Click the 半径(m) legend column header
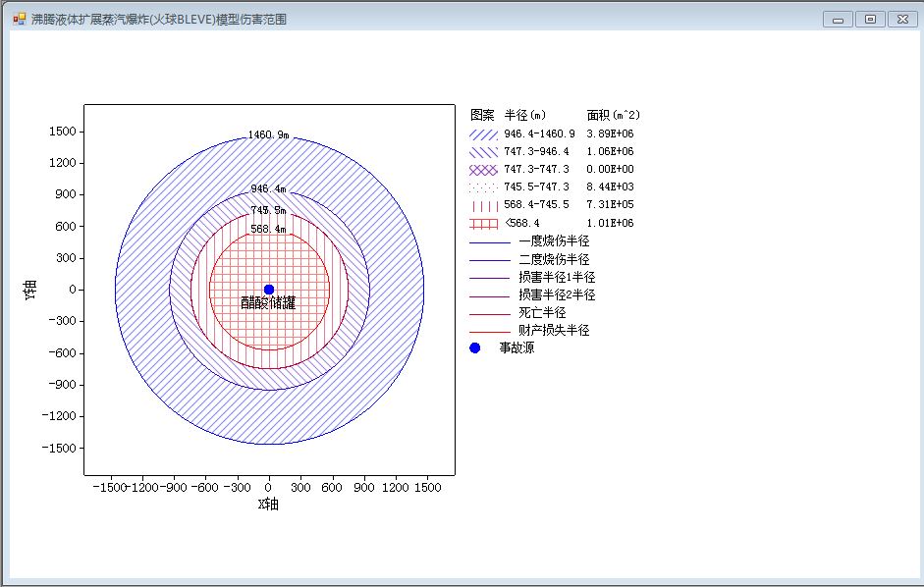Image resolution: width=924 pixels, height=587 pixels. [525, 115]
